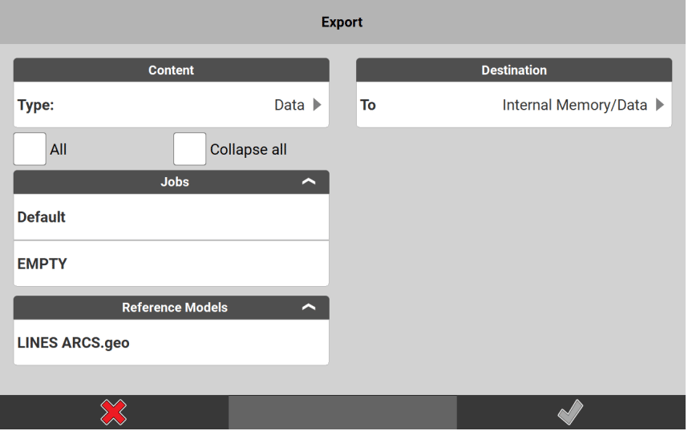Open the Type selector arrow next to Data

(317, 105)
